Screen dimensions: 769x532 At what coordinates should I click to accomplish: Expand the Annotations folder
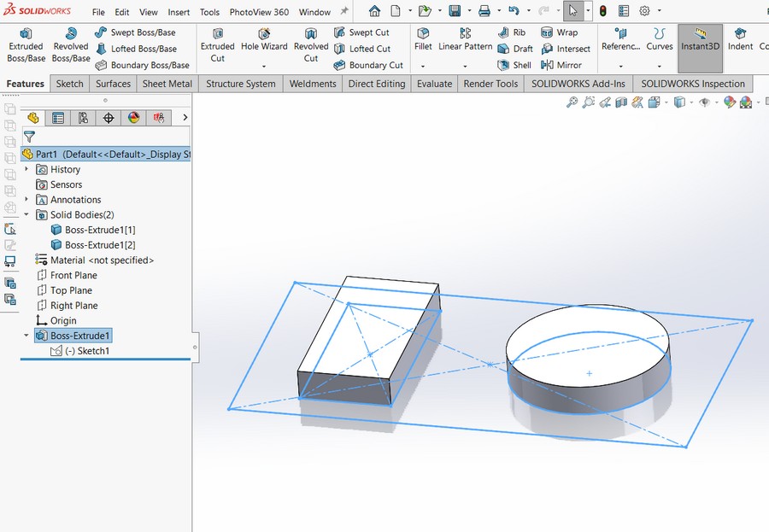[26, 199]
